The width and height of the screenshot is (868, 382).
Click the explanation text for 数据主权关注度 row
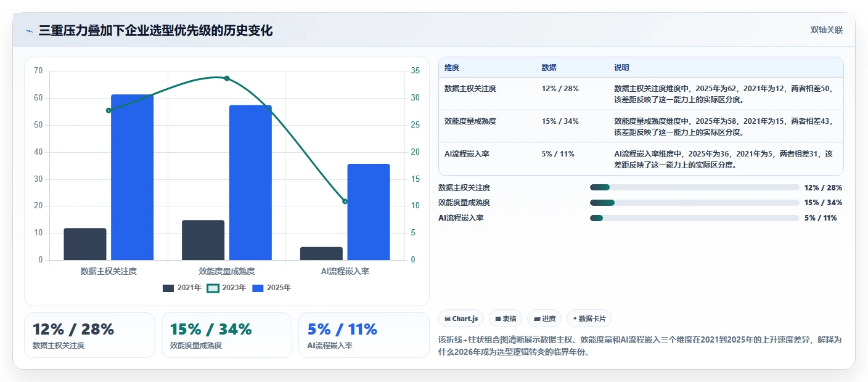pos(723,94)
